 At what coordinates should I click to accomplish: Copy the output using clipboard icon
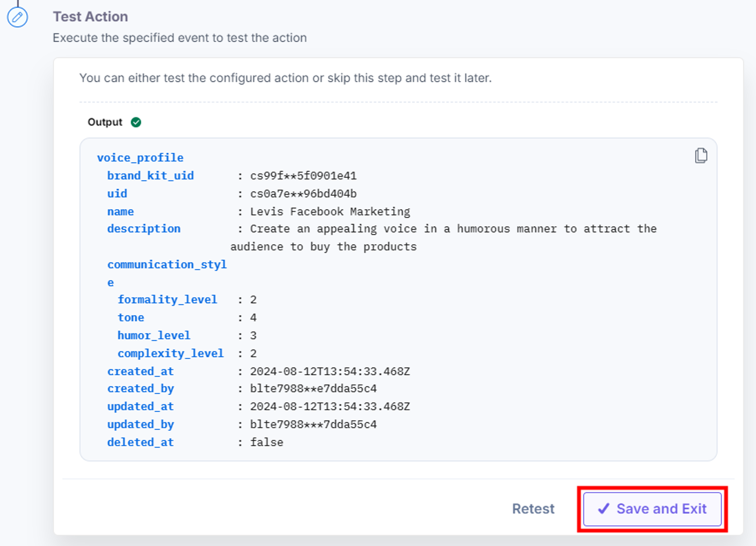701,156
